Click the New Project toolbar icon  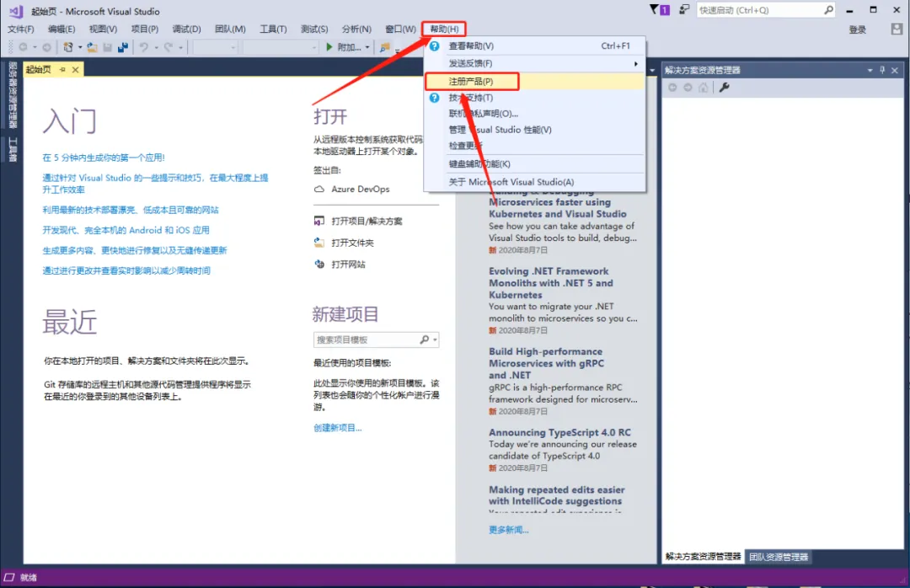pos(68,47)
